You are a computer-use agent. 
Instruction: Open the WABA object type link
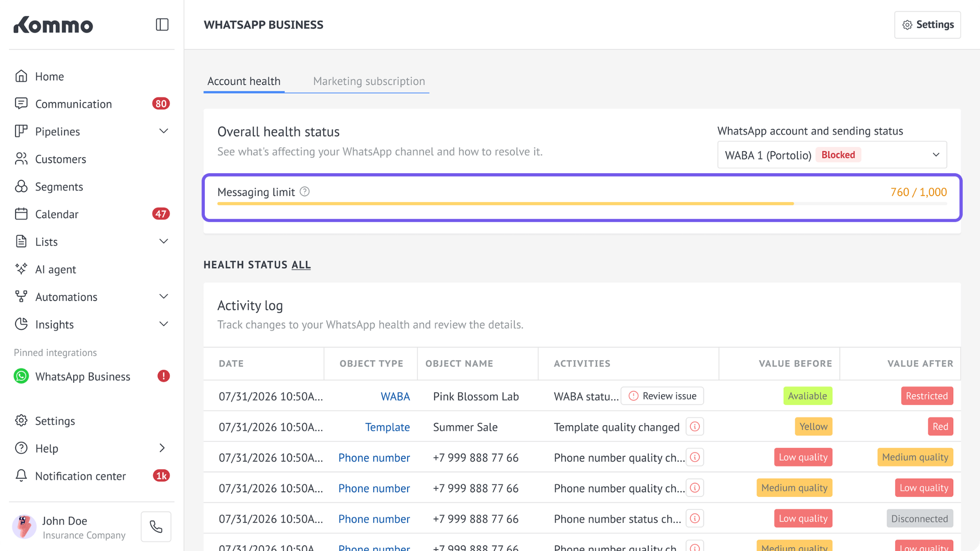coord(395,397)
